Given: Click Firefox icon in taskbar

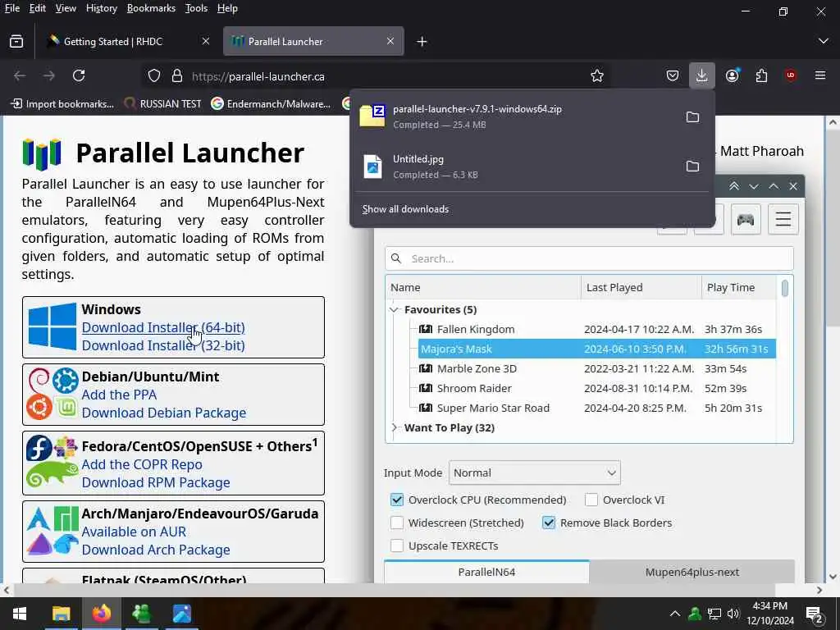Looking at the screenshot, I should 101,614.
